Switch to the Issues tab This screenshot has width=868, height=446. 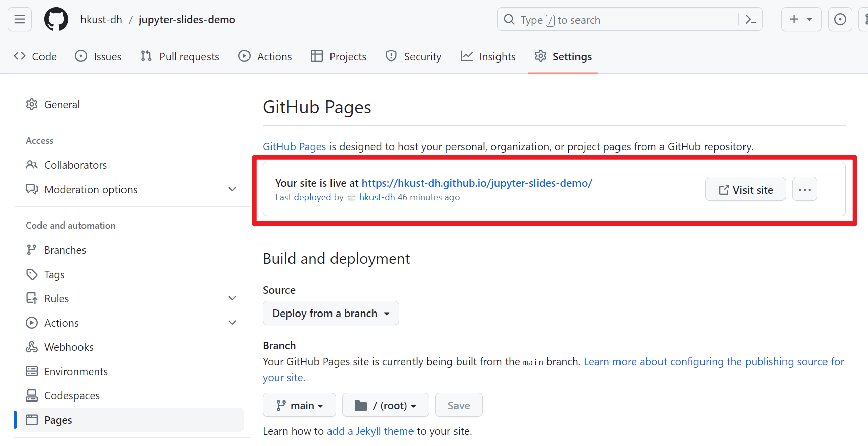click(x=98, y=56)
